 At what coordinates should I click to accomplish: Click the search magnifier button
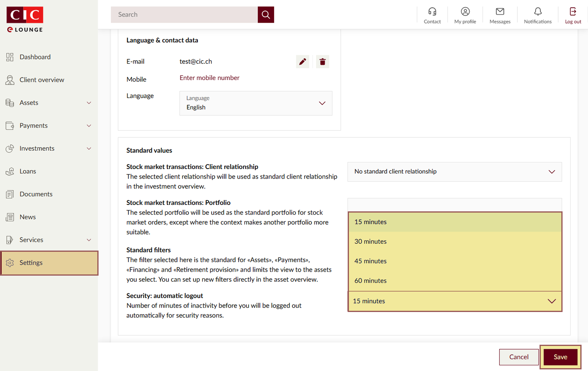(x=266, y=15)
